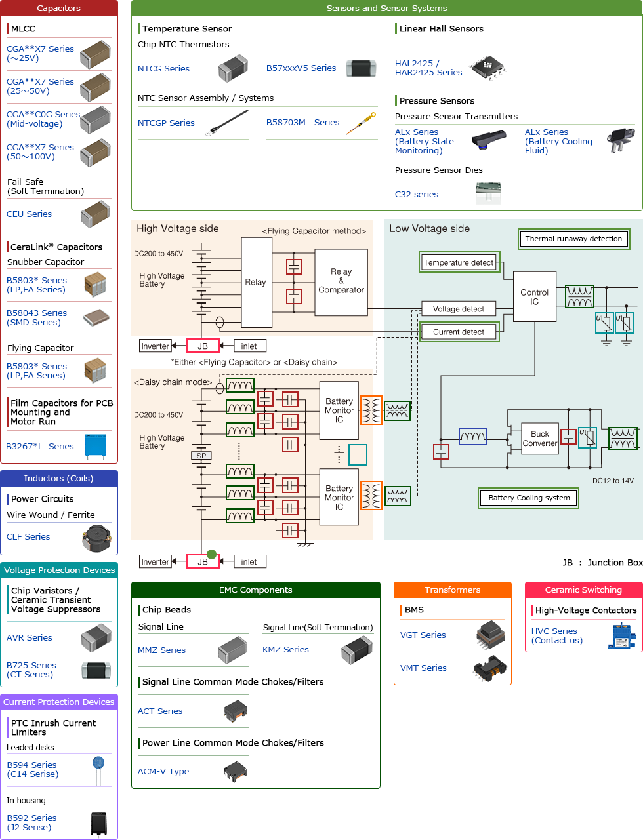
Task: Open the HAL2425 Hall sensor chip icon
Action: (487, 68)
